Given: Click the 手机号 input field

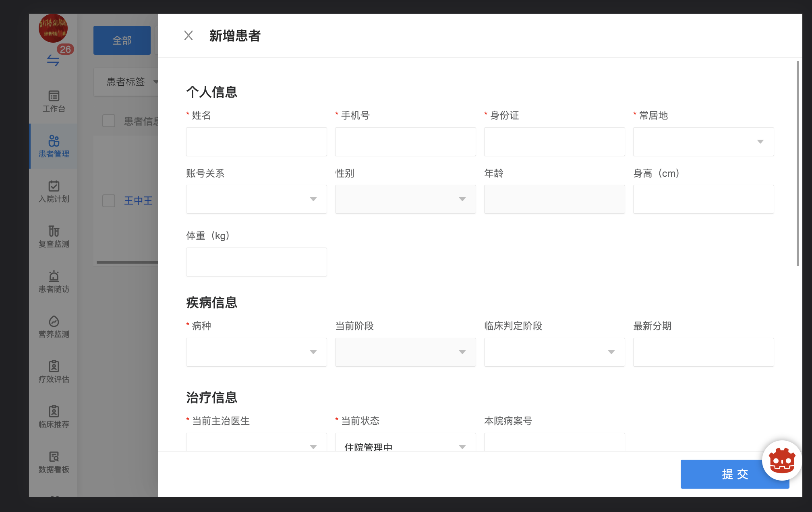Looking at the screenshot, I should (406, 142).
